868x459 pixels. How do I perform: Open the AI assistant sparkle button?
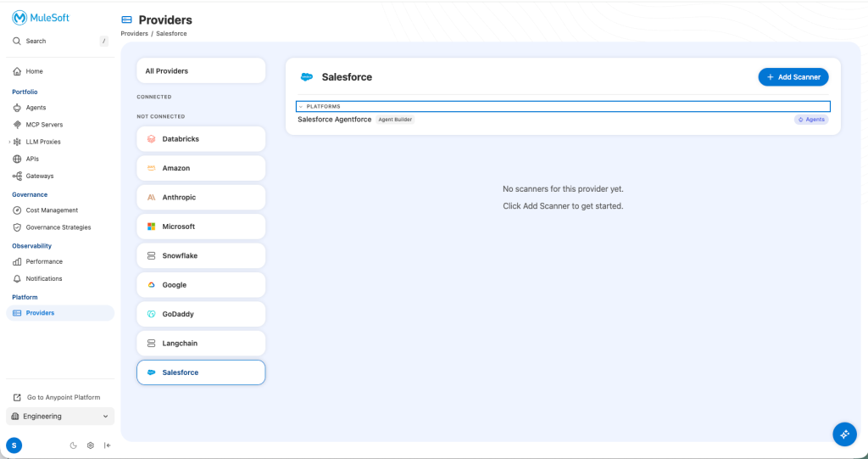pos(845,434)
